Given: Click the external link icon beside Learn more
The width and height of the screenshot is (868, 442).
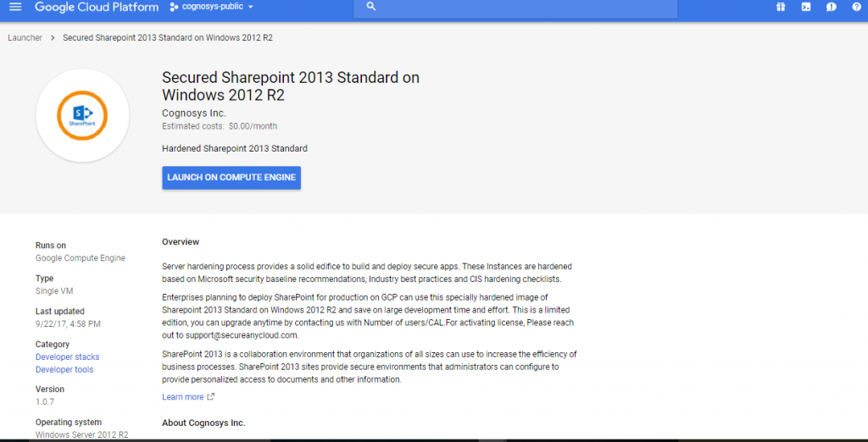Looking at the screenshot, I should (210, 396).
